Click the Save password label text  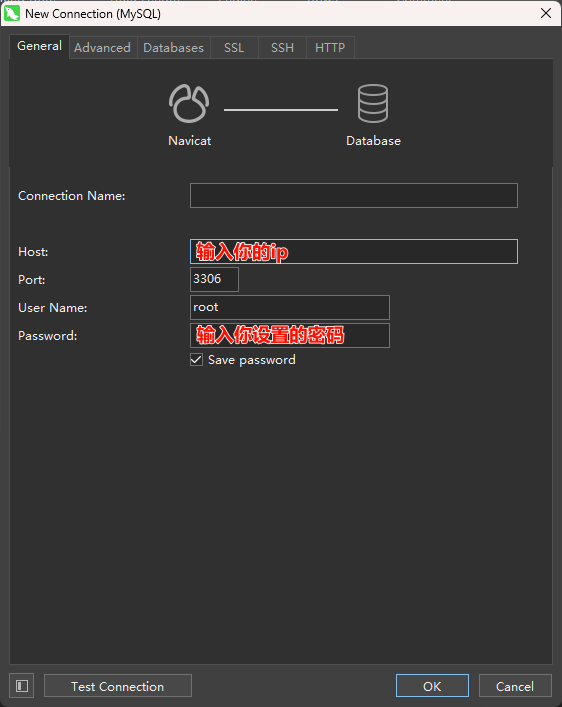(252, 360)
